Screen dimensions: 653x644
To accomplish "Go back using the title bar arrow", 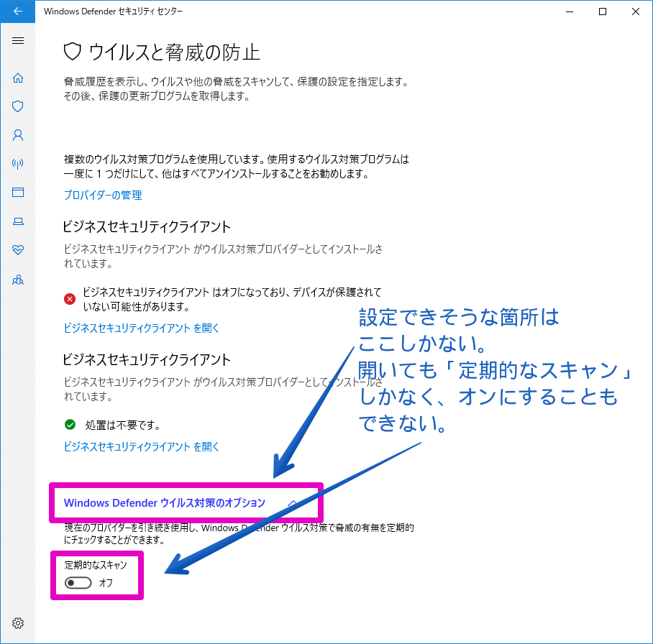I will [x=17, y=11].
